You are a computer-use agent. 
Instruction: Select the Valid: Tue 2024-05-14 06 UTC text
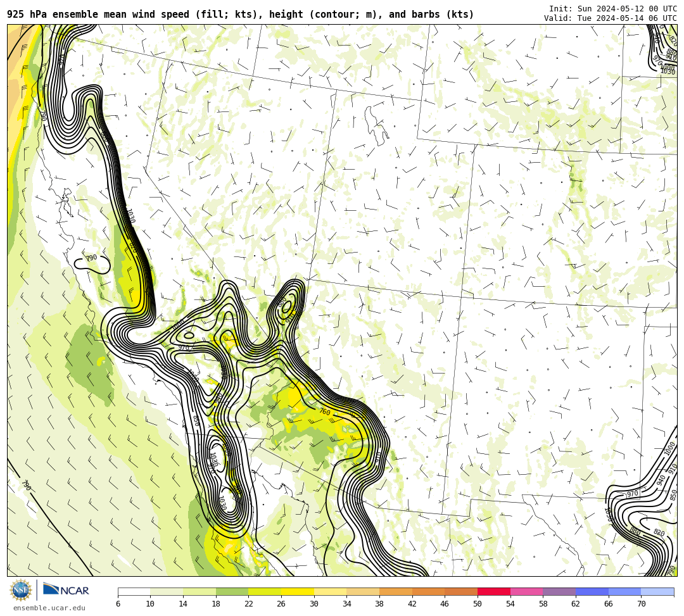tap(611, 18)
